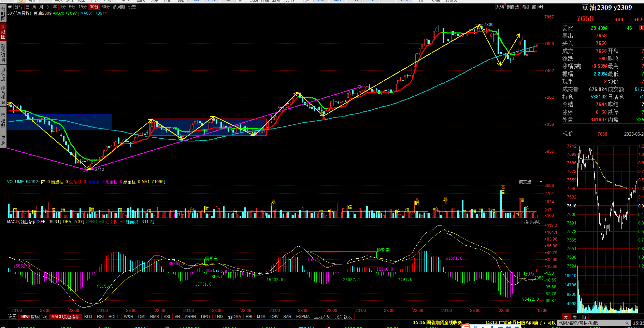Switch to the DMI indicator

142,317
